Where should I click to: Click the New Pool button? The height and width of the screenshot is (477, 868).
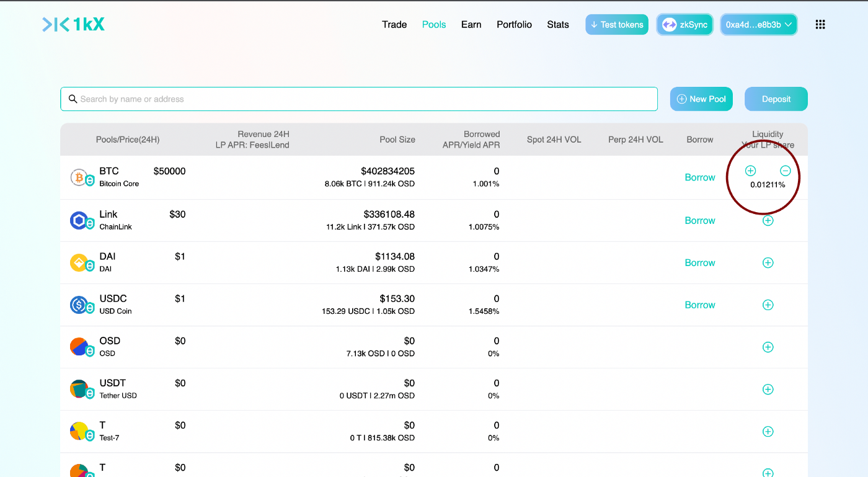click(x=701, y=99)
